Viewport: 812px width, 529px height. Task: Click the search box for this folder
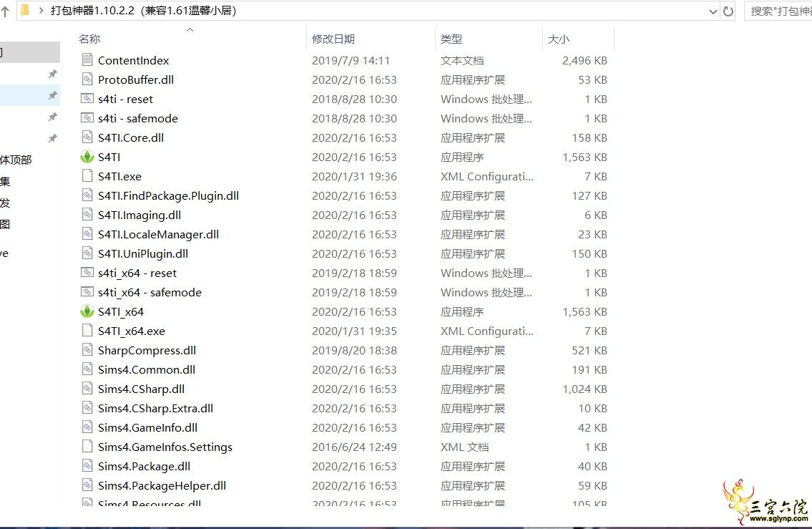pyautogui.click(x=778, y=11)
